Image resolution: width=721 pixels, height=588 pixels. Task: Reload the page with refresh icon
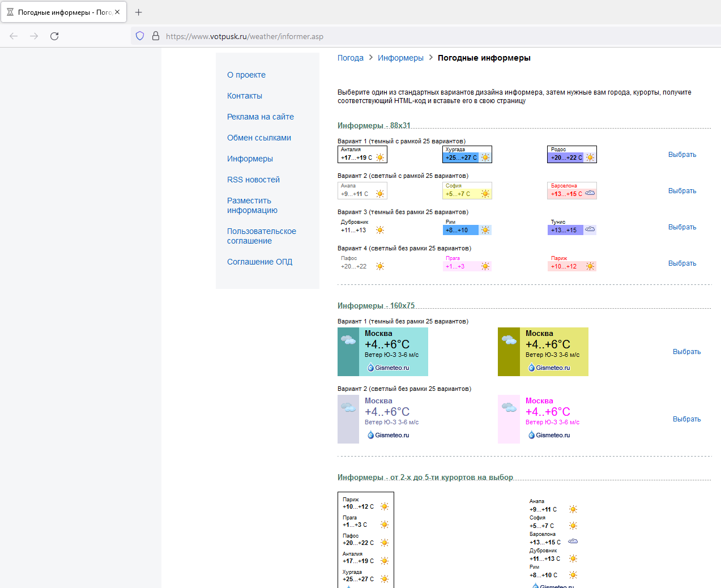(54, 36)
